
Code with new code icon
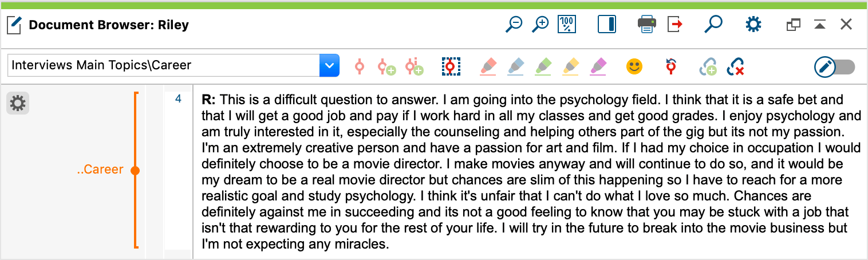(x=386, y=67)
